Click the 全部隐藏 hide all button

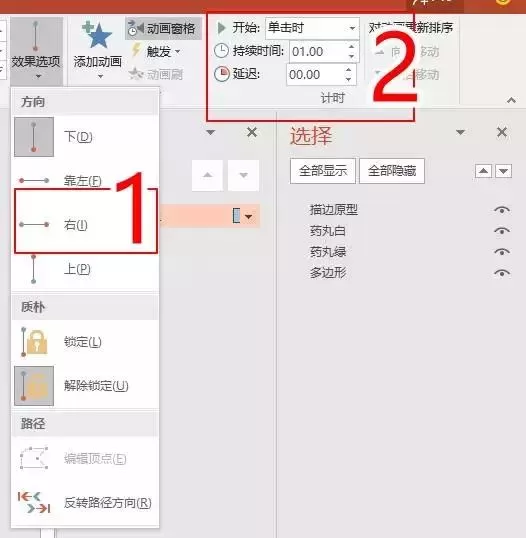tap(392, 171)
